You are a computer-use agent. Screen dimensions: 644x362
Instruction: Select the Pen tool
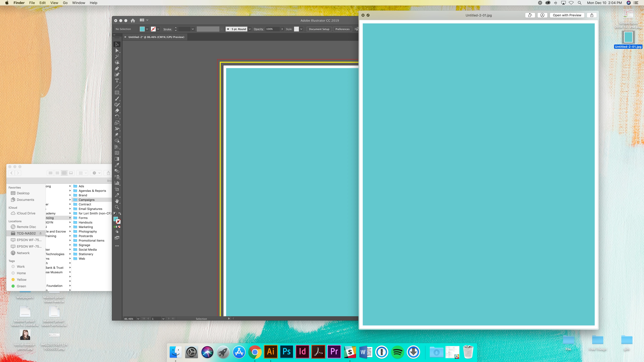[x=117, y=69]
